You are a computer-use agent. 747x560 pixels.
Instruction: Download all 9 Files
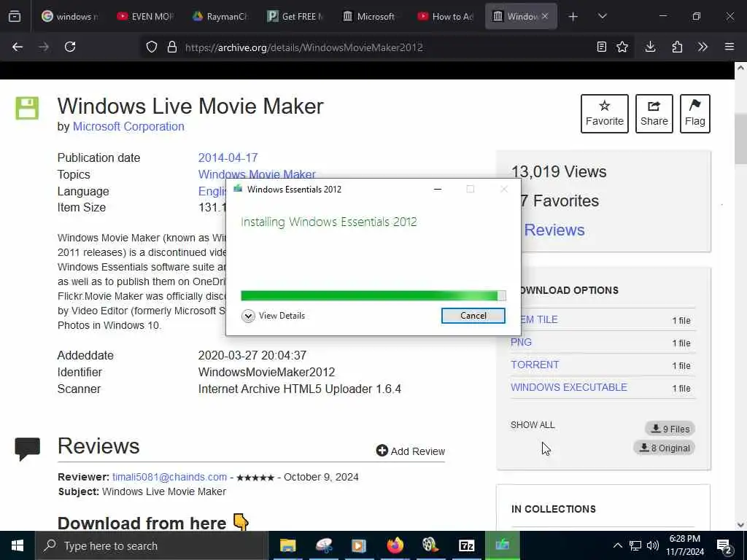pyautogui.click(x=670, y=429)
